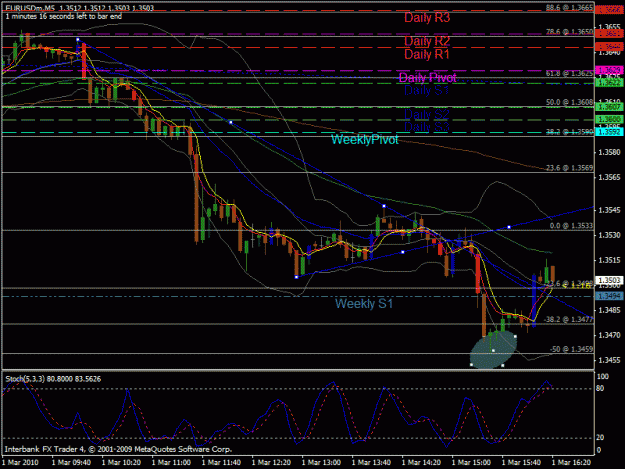The image size is (625, 469).
Task: Select the Daily S2 label
Action: [x=426, y=114]
